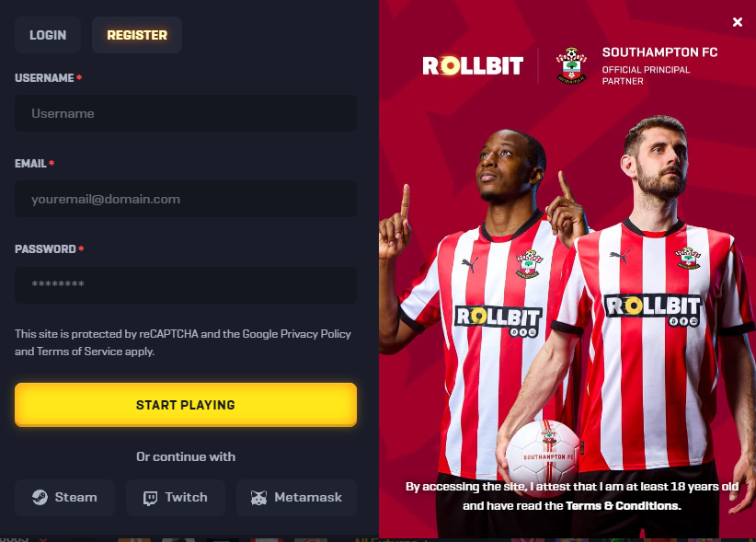Click the Metamask fox icon
The image size is (756, 542).
(259, 498)
